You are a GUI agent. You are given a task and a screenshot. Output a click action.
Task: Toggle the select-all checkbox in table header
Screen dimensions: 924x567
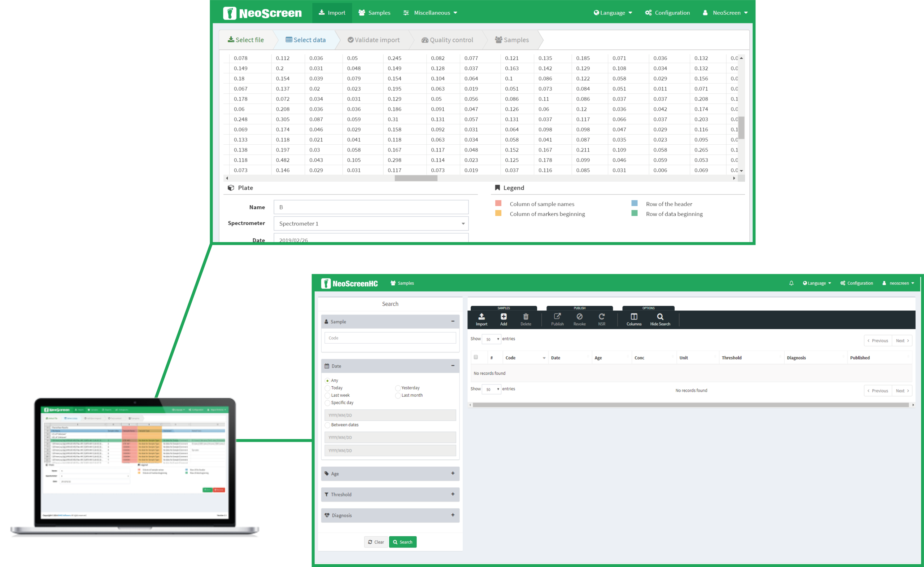point(476,357)
